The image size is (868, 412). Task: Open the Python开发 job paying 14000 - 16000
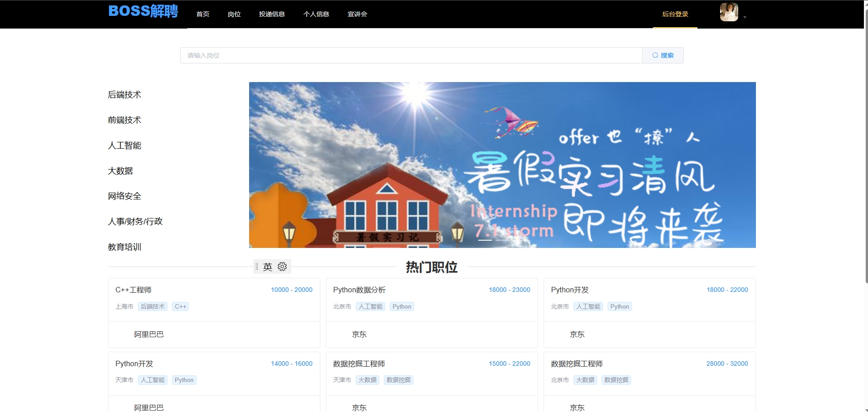134,364
